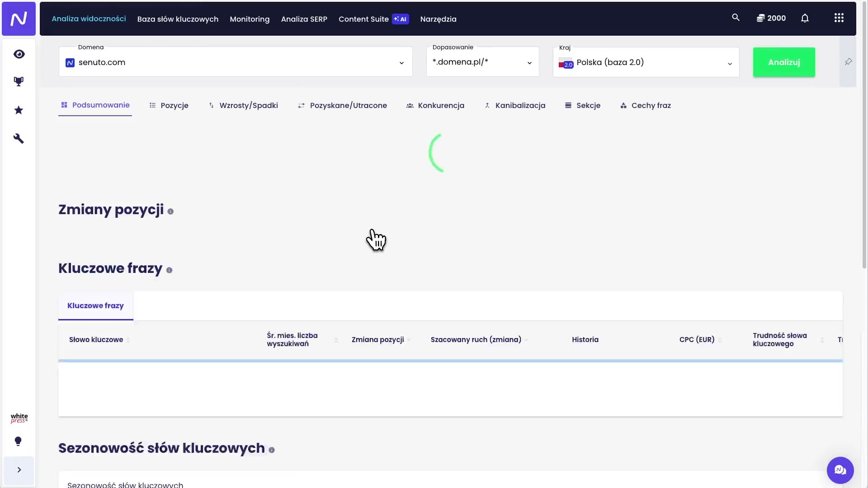Viewport: 868px width, 488px height.
Task: Switch to the Pozycje tab
Action: pyautogui.click(x=169, y=105)
